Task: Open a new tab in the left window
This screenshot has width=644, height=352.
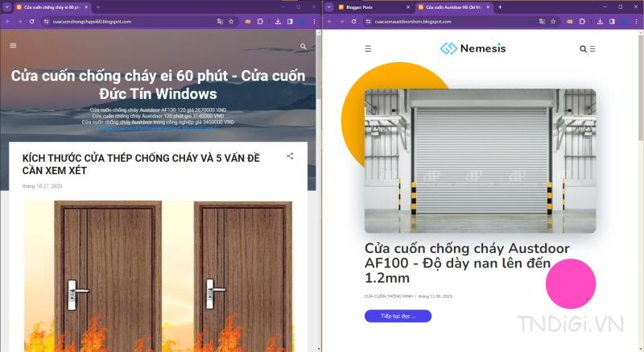Action: tap(98, 7)
